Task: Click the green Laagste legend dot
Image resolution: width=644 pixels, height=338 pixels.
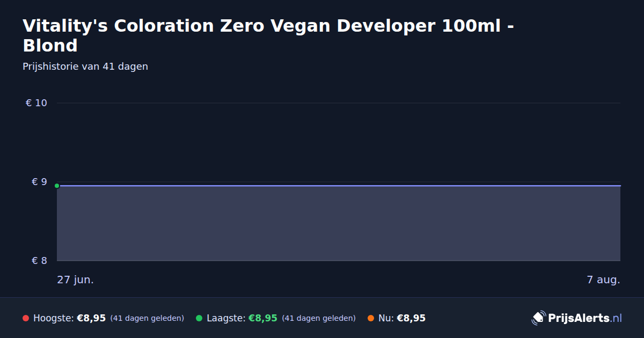Action: (x=199, y=318)
